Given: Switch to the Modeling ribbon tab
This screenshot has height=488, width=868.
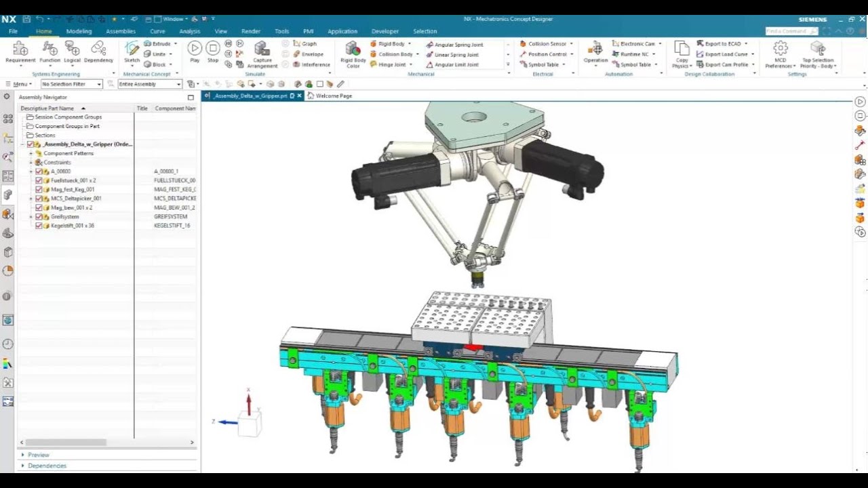Looking at the screenshot, I should [79, 31].
